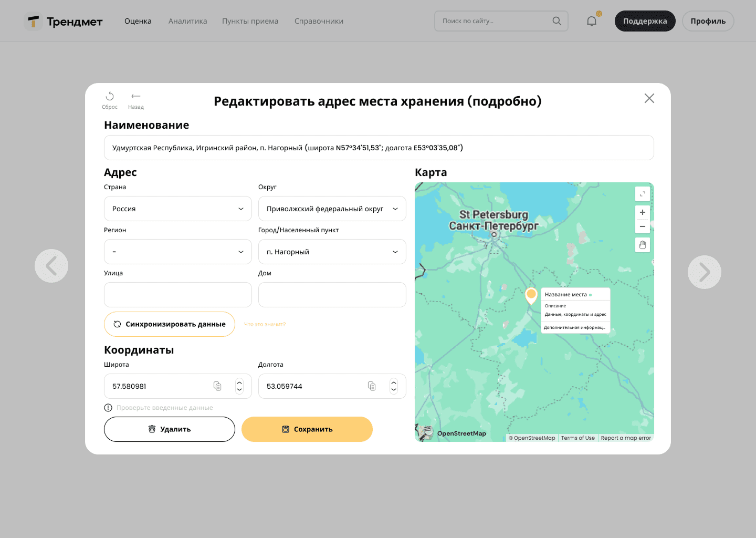Viewport: 756px width, 538px height.
Task: Click the Улица input field
Action: [x=178, y=295]
